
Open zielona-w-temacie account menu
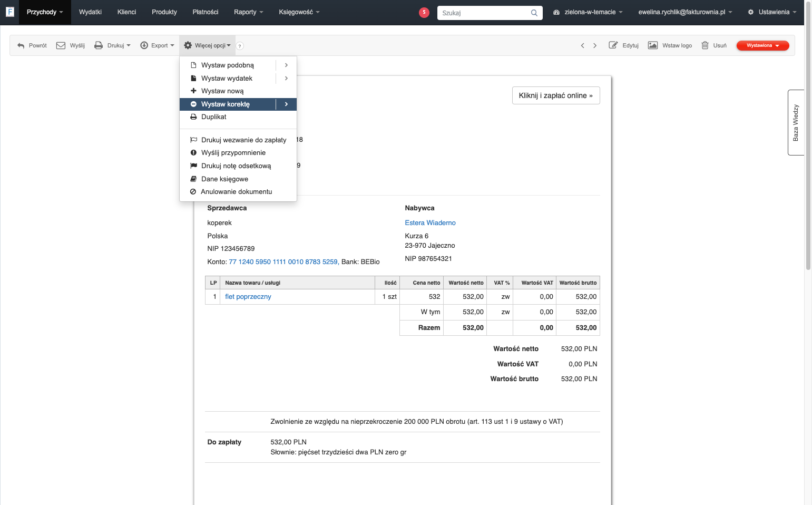pyautogui.click(x=588, y=12)
